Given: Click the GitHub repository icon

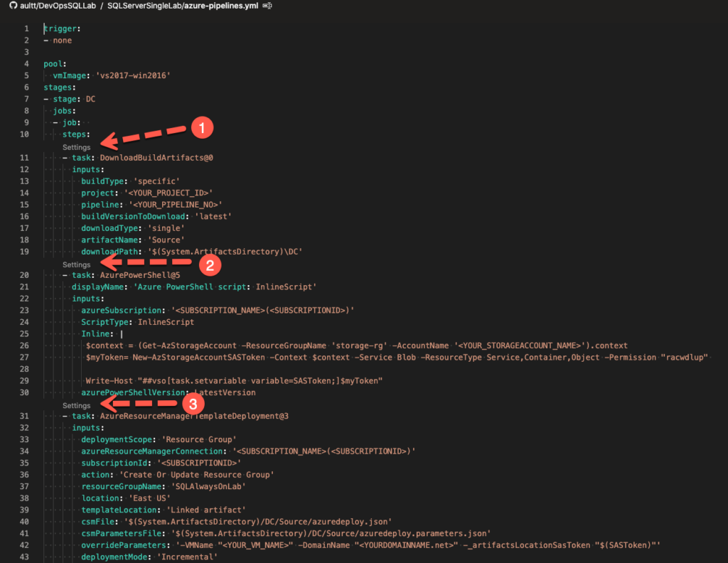Looking at the screenshot, I should [13, 6].
